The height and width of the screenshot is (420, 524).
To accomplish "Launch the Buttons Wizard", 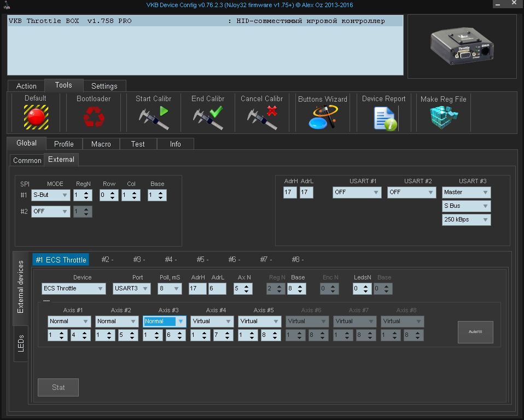I will click(322, 117).
